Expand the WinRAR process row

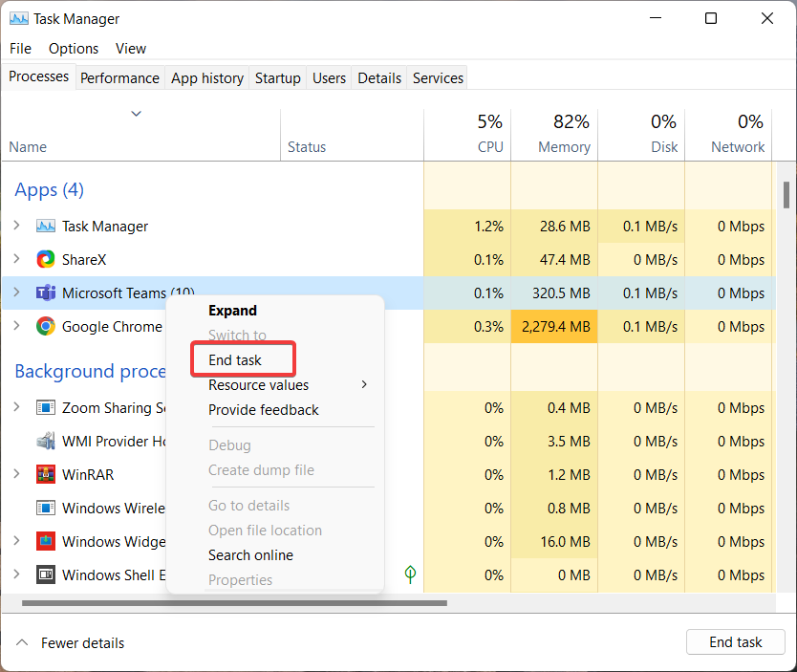tap(17, 474)
